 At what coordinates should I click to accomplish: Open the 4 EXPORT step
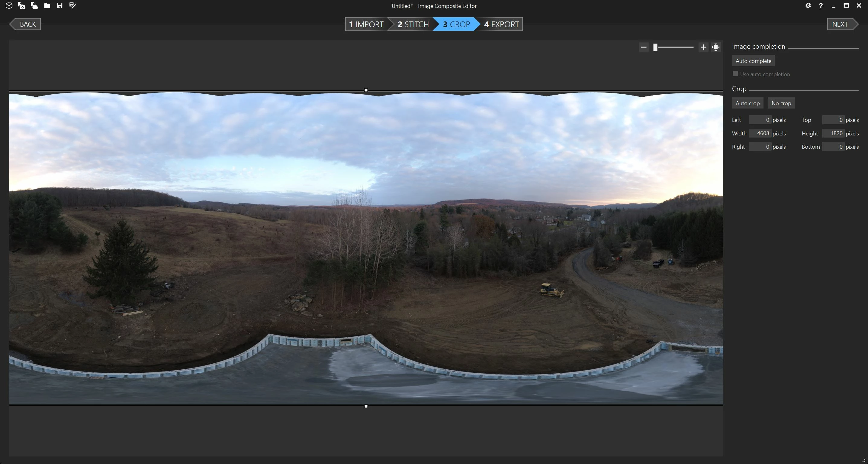point(501,24)
